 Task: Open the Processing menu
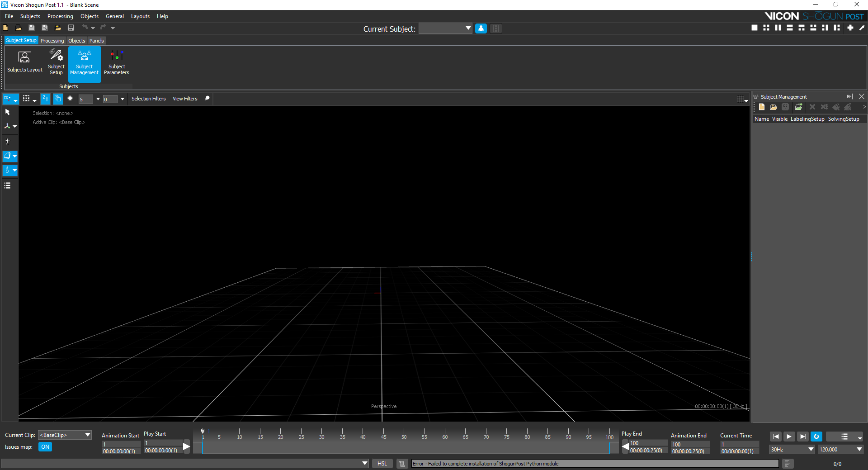(60, 16)
